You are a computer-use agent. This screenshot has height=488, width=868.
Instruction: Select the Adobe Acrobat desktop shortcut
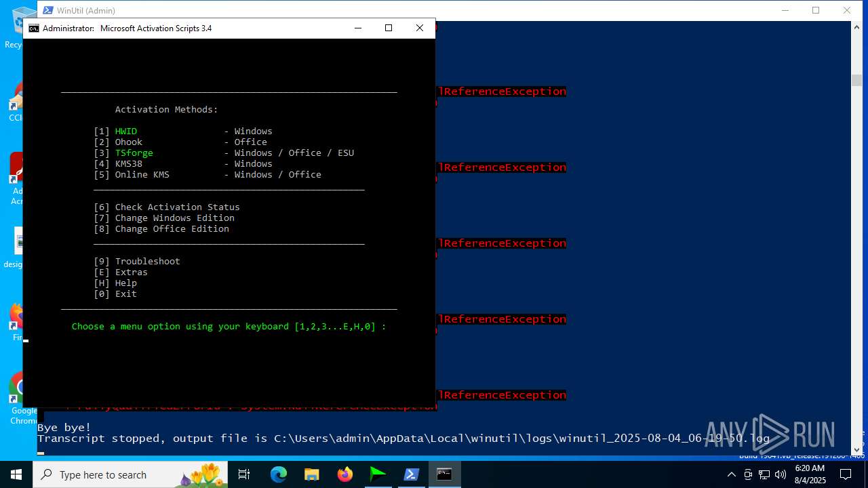(x=15, y=179)
